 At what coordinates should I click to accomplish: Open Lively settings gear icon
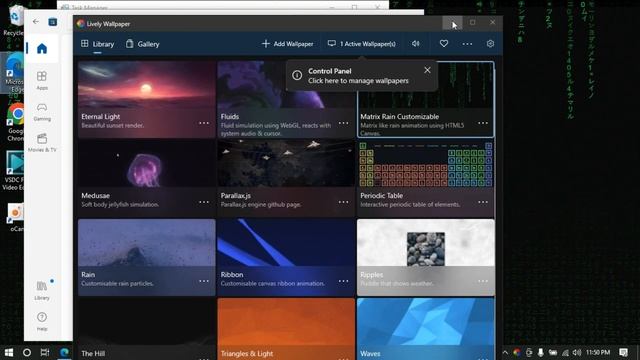point(490,44)
